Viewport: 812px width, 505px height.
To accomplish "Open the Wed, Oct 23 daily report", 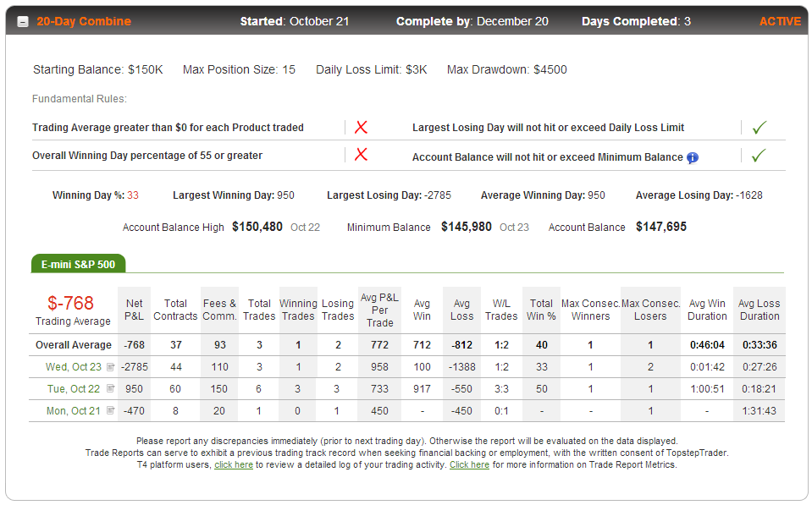I will point(74,367).
